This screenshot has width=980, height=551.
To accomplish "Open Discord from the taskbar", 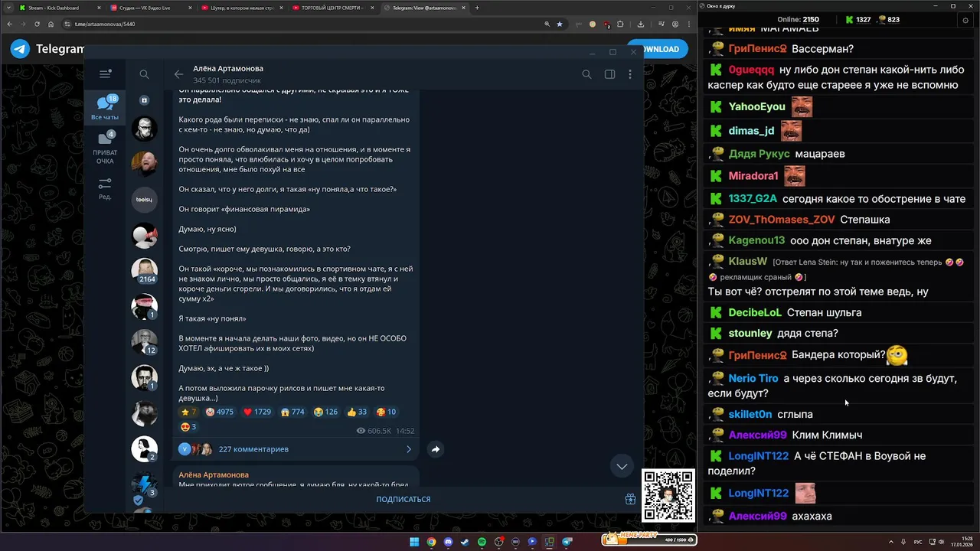I will [448, 542].
